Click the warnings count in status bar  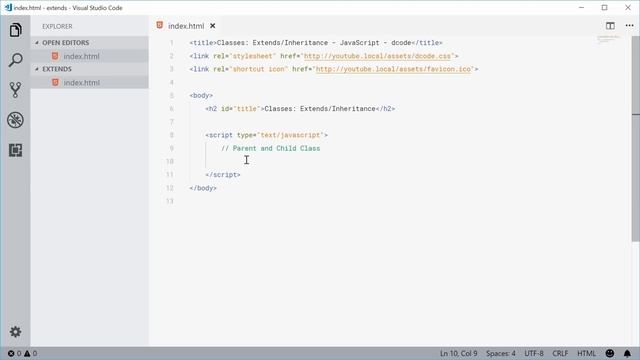(x=31, y=353)
